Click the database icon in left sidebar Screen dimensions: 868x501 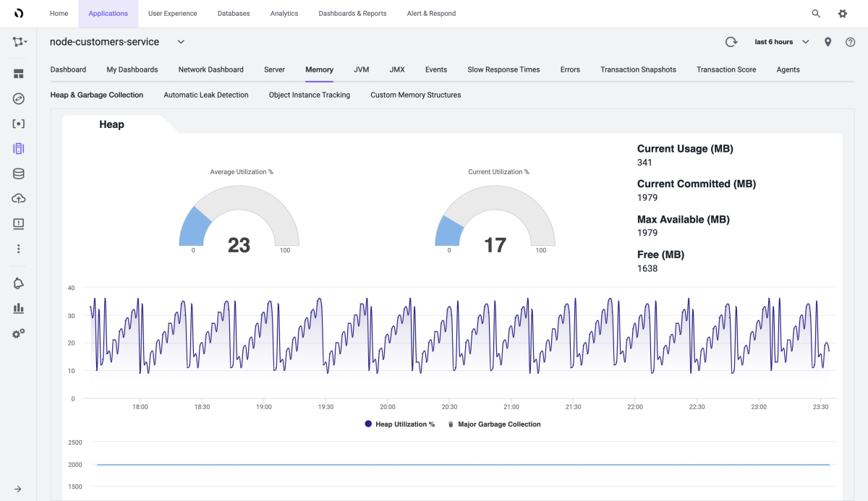pyautogui.click(x=19, y=174)
